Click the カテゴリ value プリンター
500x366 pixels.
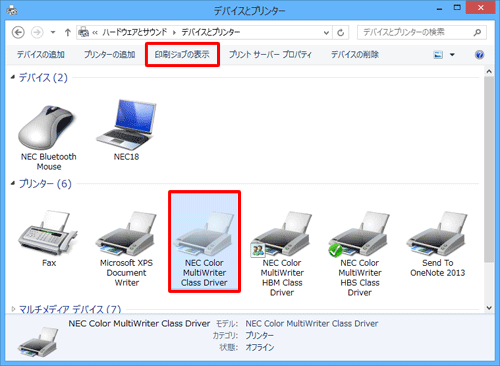click(259, 335)
